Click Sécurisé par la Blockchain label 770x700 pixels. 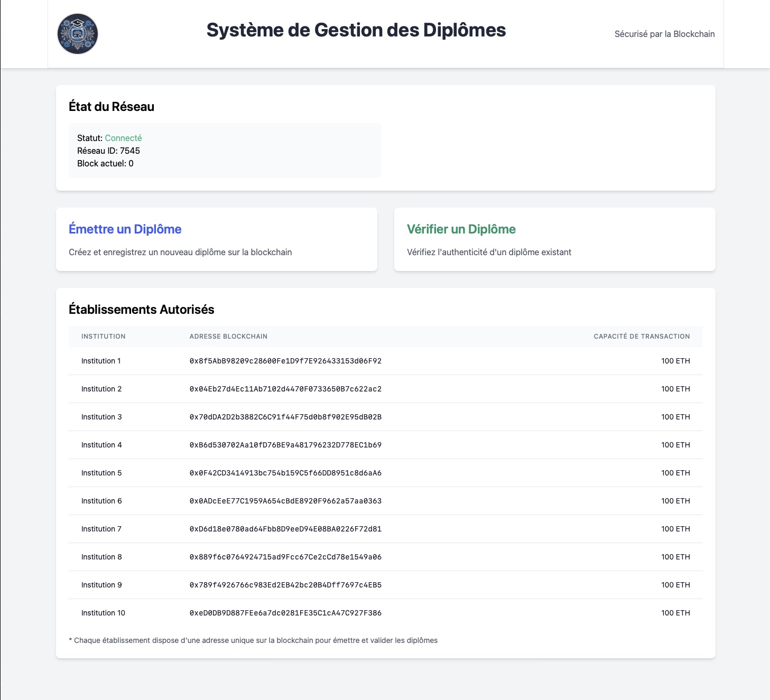(664, 34)
